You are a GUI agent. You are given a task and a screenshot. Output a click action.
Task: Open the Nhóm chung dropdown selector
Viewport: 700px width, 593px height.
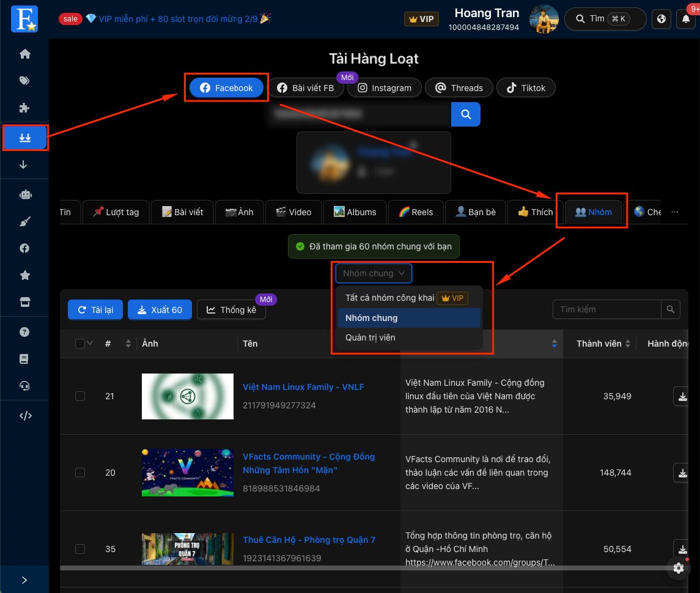click(x=374, y=273)
